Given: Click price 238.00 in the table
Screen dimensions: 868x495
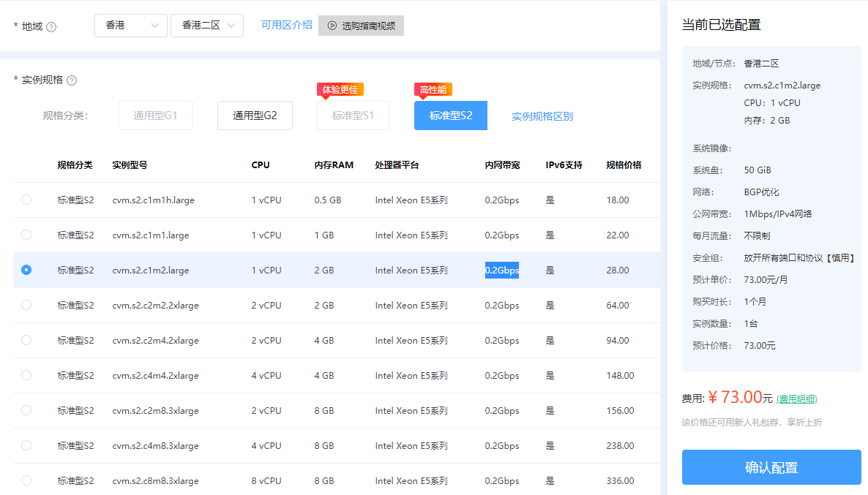Looking at the screenshot, I should 620,446.
